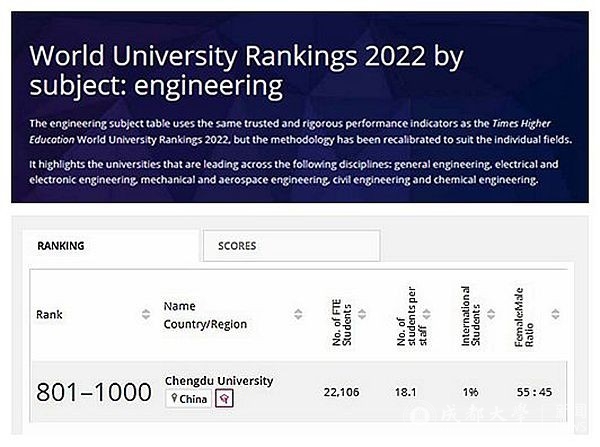The height and width of the screenshot is (447, 600).
Task: Click the No. of students per staff header
Action: (x=412, y=316)
